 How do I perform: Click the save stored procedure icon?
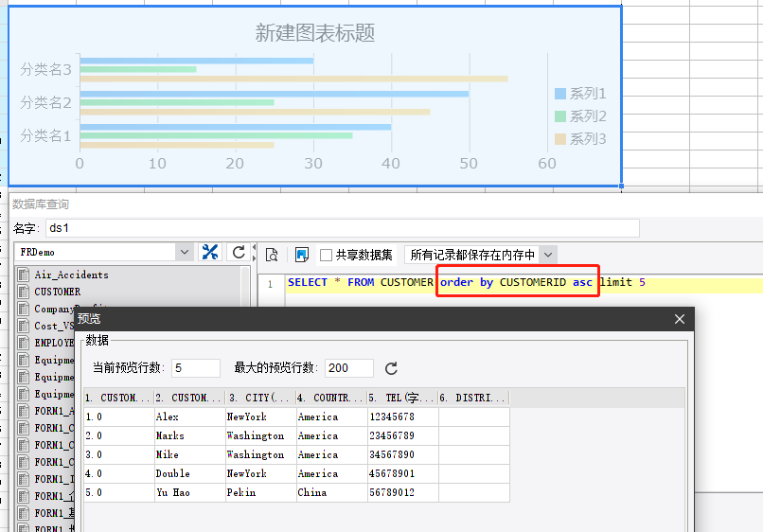[302, 255]
